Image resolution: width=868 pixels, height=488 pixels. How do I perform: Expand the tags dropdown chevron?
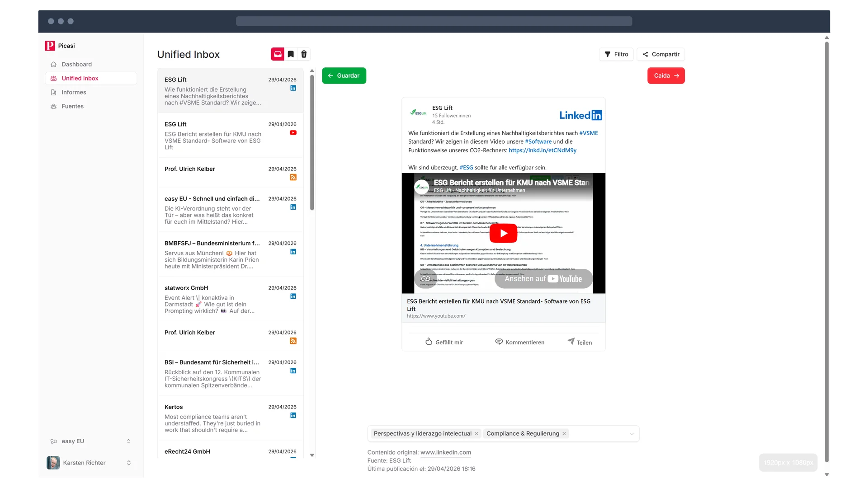tap(632, 434)
